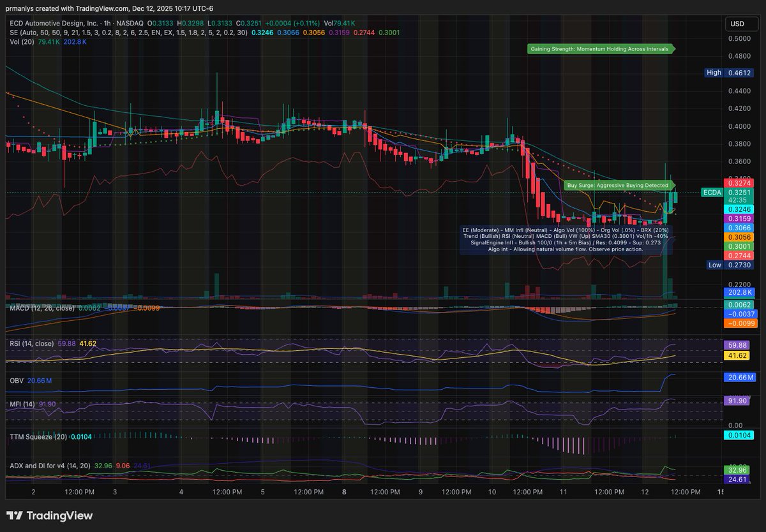Click the red 0.3274 price axis tag
The height and width of the screenshot is (532, 766).
tap(738, 182)
